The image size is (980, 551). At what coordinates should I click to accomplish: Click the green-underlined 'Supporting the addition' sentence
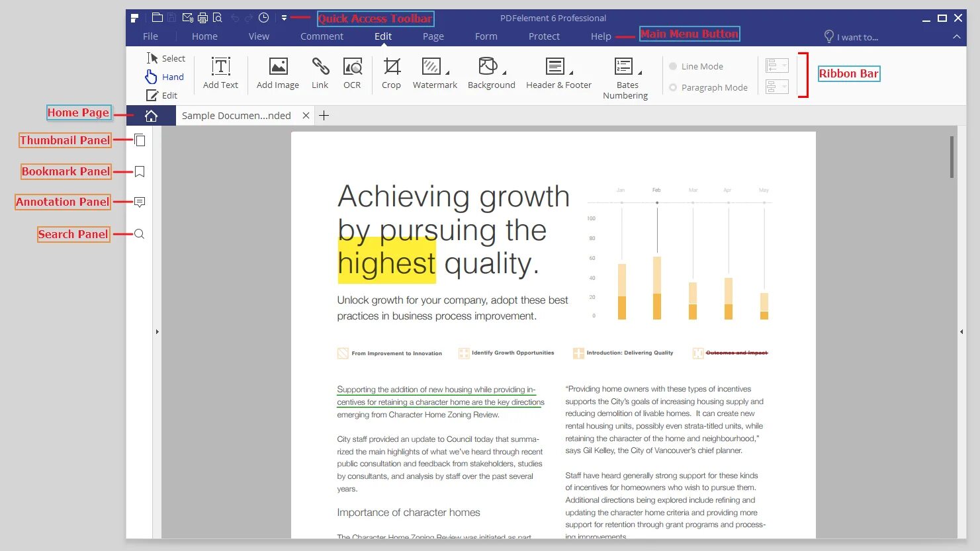point(441,396)
